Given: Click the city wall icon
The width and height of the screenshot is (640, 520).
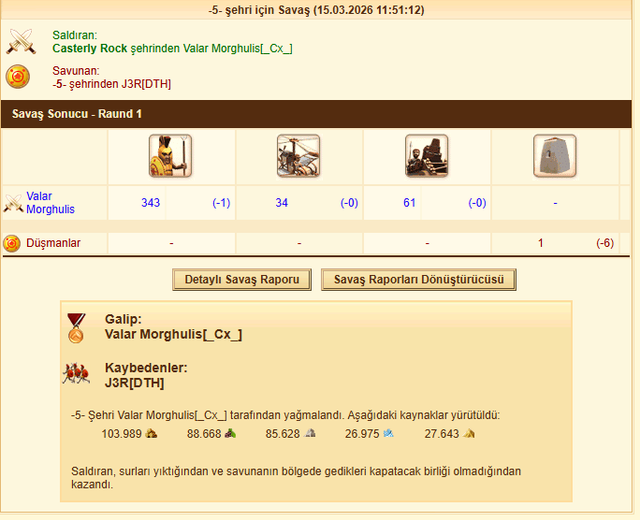Looking at the screenshot, I should click(x=555, y=156).
